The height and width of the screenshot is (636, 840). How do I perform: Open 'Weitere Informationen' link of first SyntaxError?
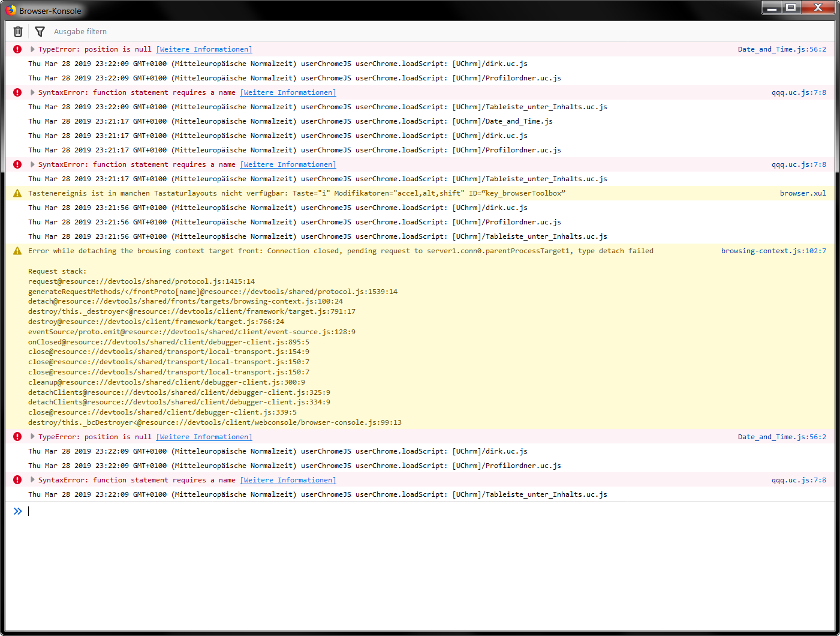coord(288,92)
